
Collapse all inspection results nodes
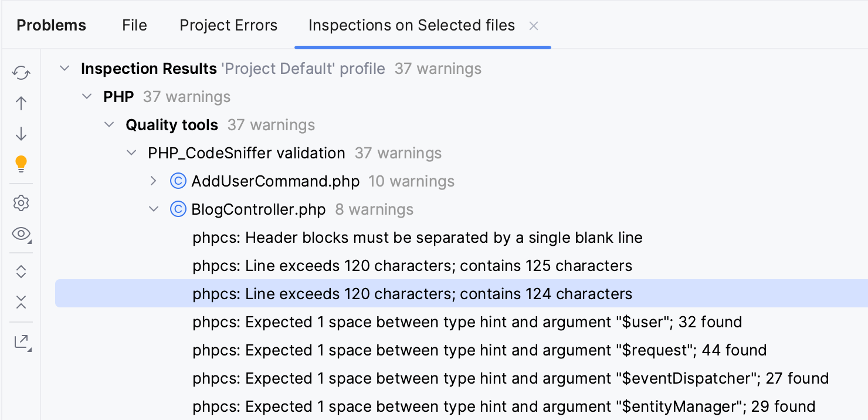point(21,302)
